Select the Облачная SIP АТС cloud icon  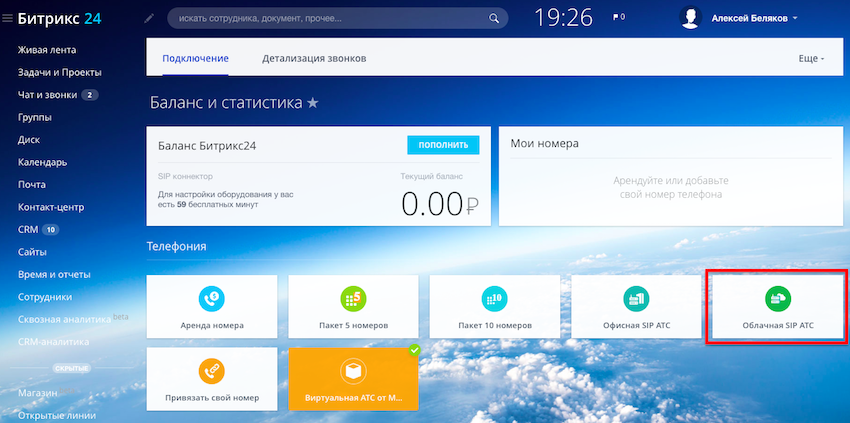(x=778, y=299)
